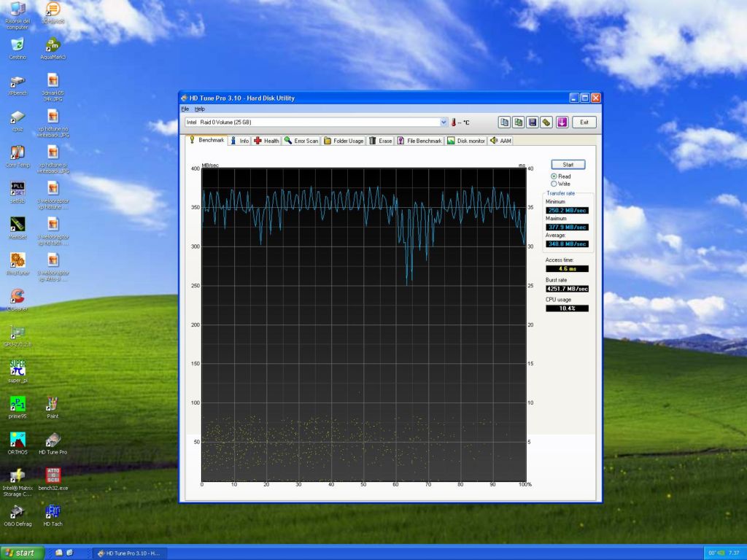The height and width of the screenshot is (560, 747).
Task: Open the File Benchmark tab
Action: pos(419,141)
